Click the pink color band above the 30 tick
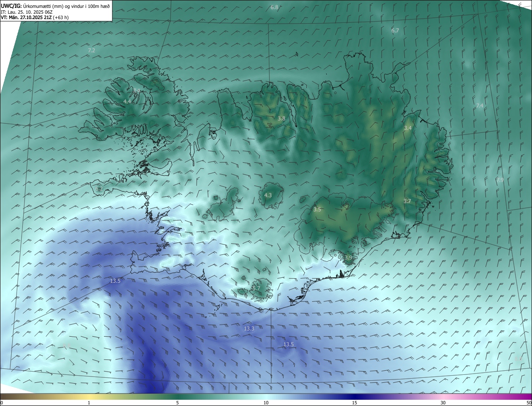The width and height of the screenshot is (532, 406). click(x=443, y=396)
